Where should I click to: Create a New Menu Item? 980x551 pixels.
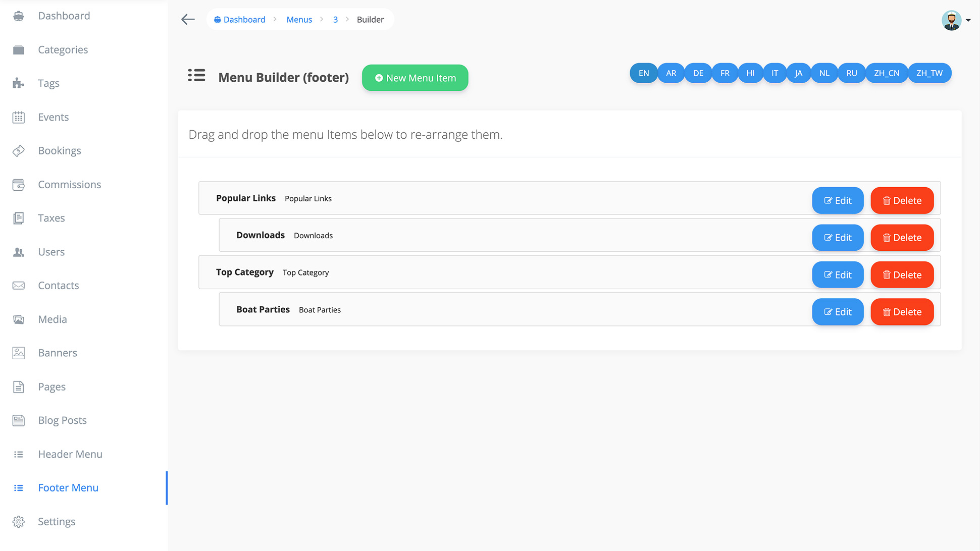pyautogui.click(x=415, y=78)
